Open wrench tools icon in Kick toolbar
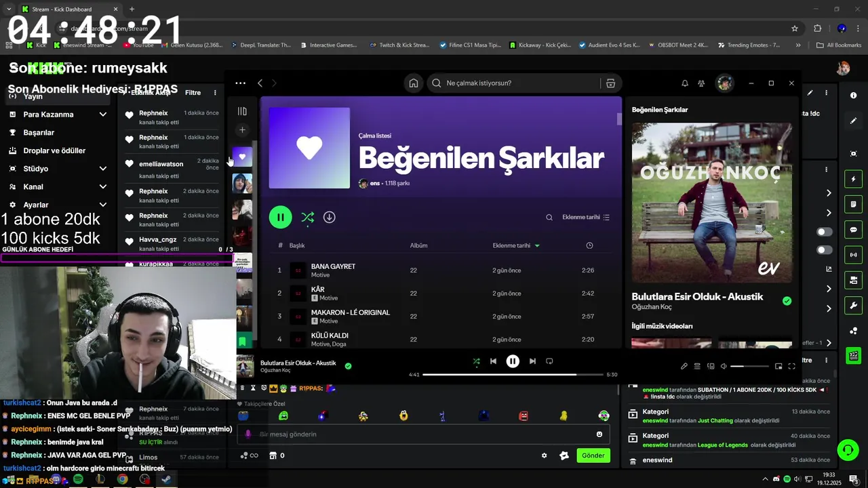Image resolution: width=868 pixels, height=488 pixels. [853, 306]
